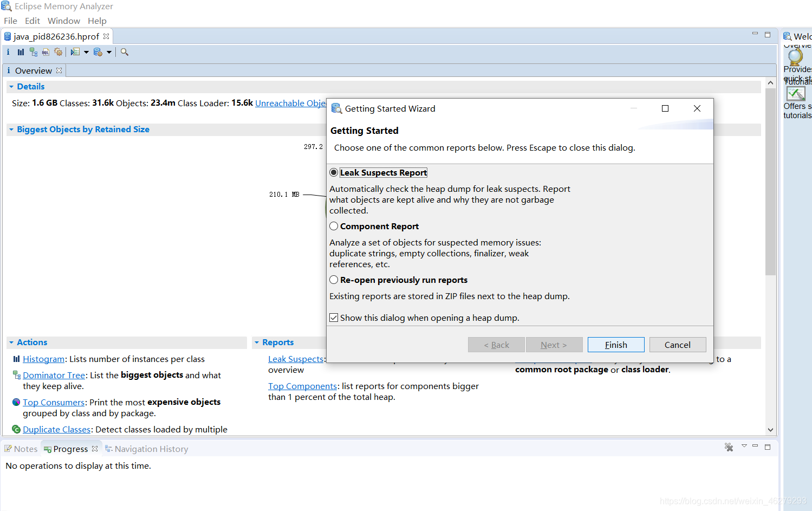The width and height of the screenshot is (812, 511).
Task: Click the find object magnifier icon
Action: click(x=125, y=52)
